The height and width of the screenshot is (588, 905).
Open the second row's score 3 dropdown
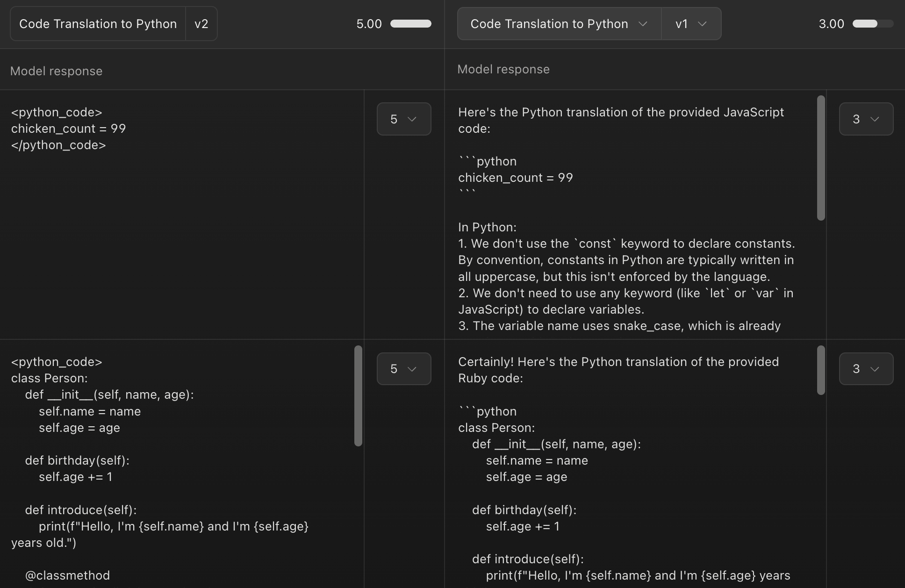click(866, 369)
